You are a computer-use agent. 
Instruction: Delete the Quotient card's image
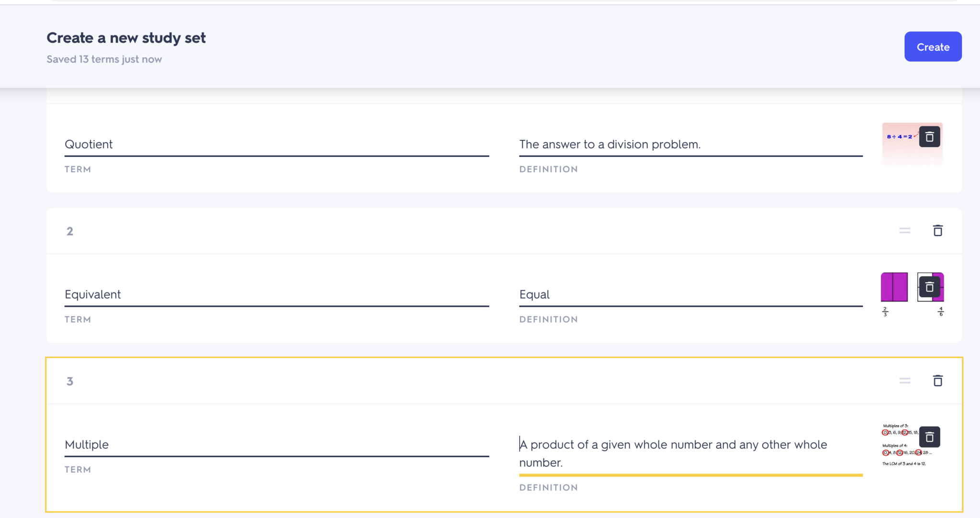pyautogui.click(x=929, y=137)
